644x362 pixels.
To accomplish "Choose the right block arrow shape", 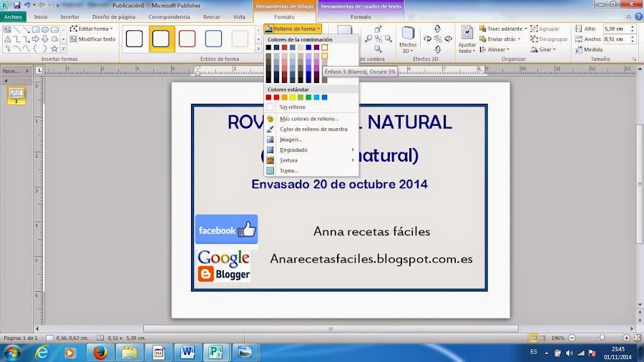I will (x=35, y=39).
